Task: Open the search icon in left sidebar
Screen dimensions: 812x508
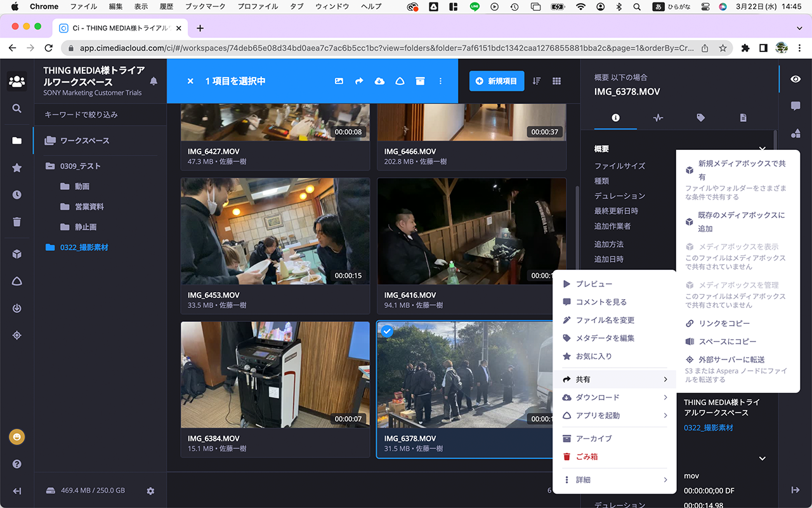Action: [x=17, y=109]
